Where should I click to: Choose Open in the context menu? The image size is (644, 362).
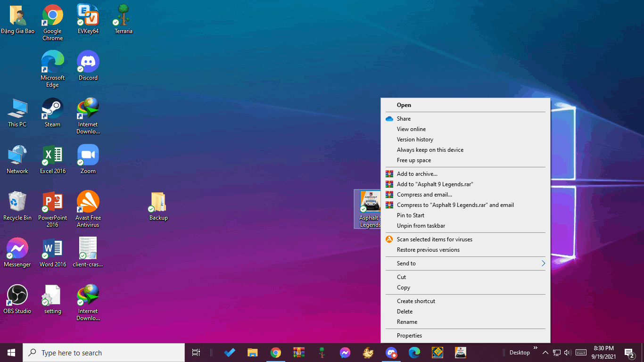coord(465,105)
